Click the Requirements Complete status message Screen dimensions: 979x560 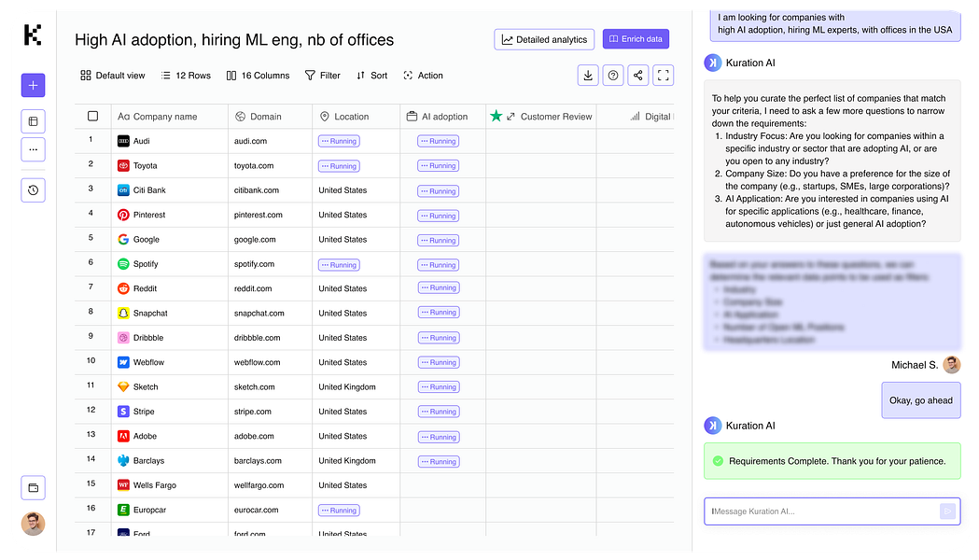(x=832, y=461)
